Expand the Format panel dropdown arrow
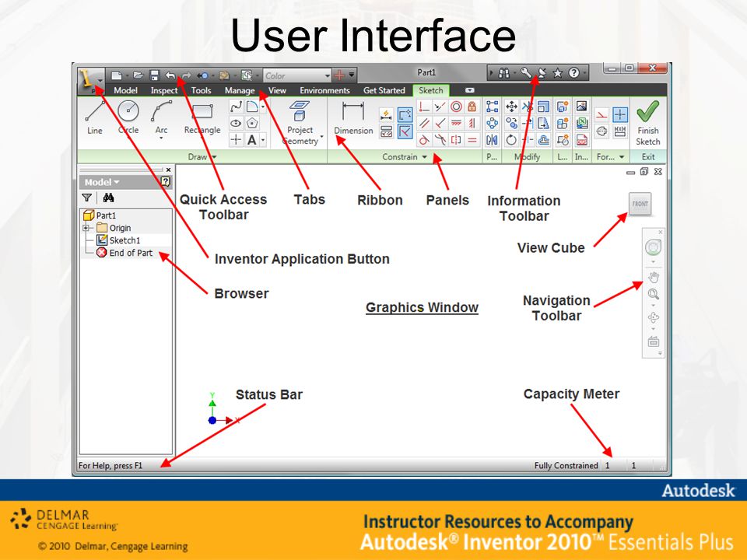Image resolution: width=747 pixels, height=560 pixels. 622,156
